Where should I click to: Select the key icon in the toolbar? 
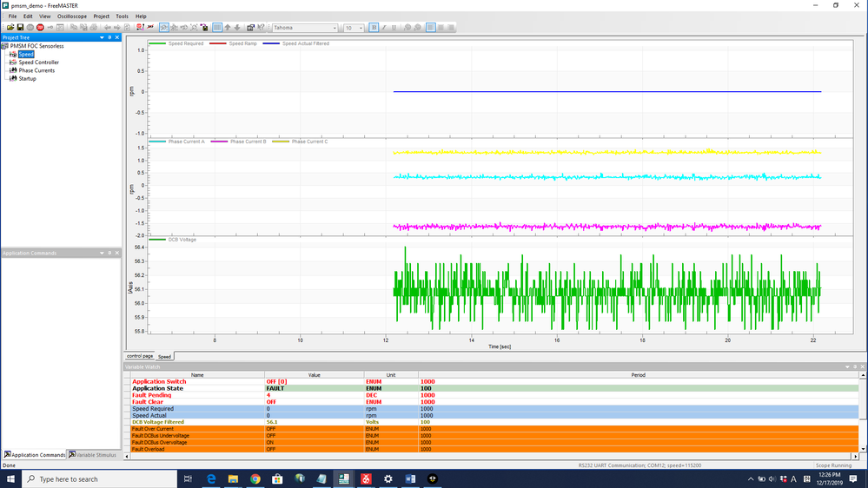click(50, 27)
